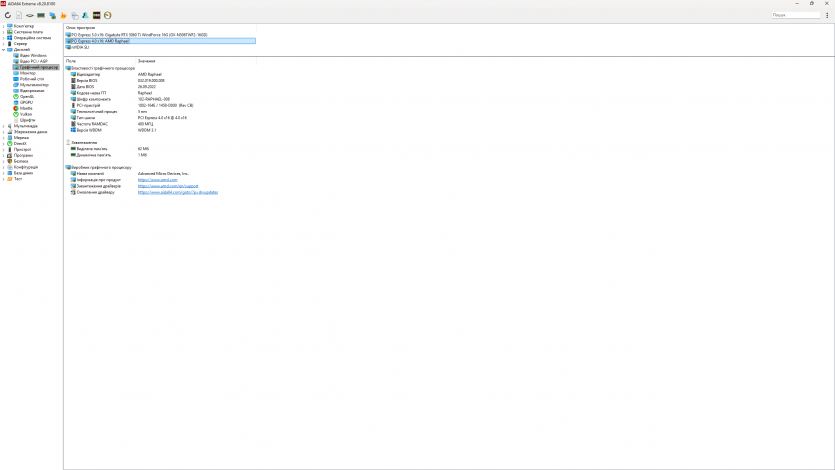Screen dimensions: 835x470
Task: Open the Report page icon in toolbar
Action: click(x=19, y=16)
